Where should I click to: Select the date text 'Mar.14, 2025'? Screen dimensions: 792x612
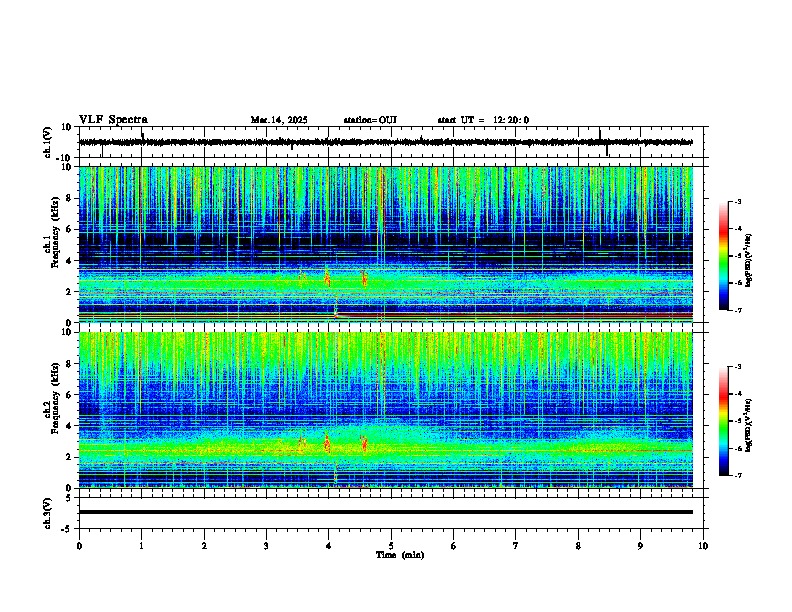tap(279, 120)
